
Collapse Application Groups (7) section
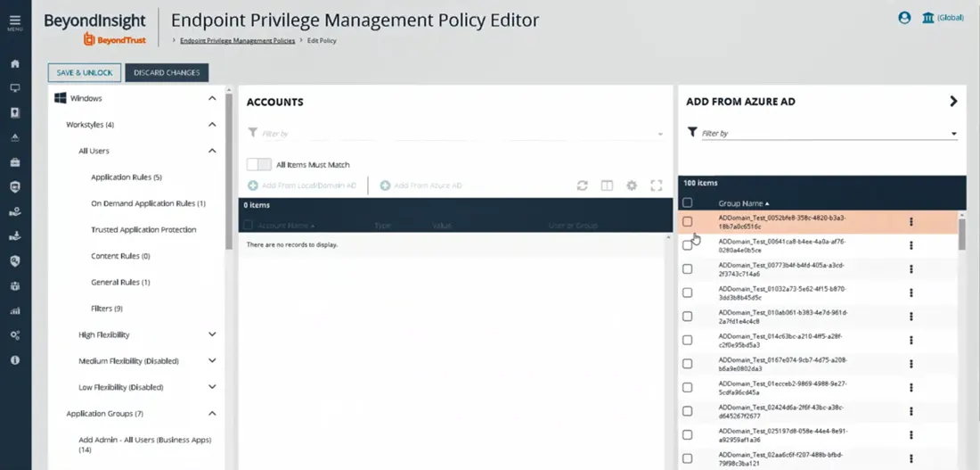pos(213,414)
